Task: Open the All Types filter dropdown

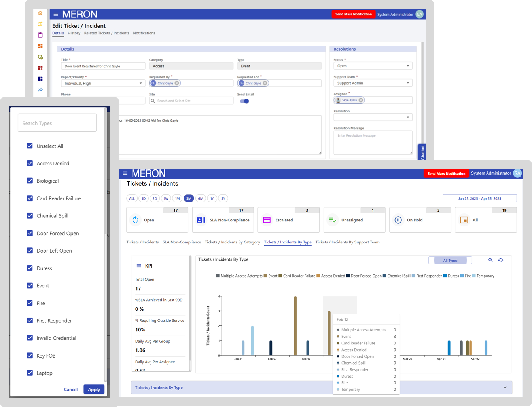Action: pos(451,260)
